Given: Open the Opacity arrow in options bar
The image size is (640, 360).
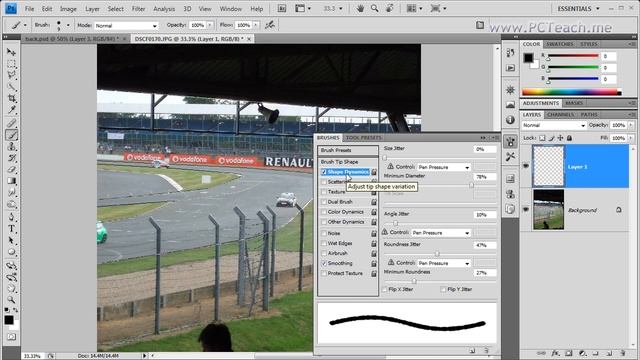Looking at the screenshot, I should tap(210, 25).
